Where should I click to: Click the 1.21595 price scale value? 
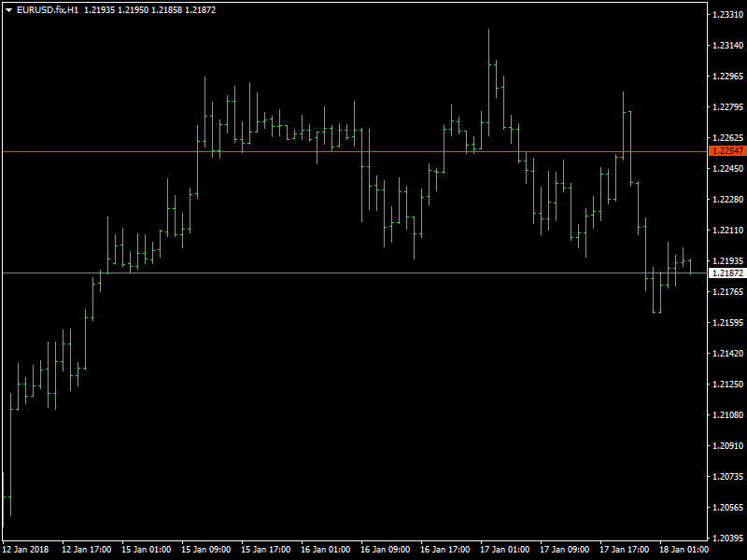click(x=727, y=322)
